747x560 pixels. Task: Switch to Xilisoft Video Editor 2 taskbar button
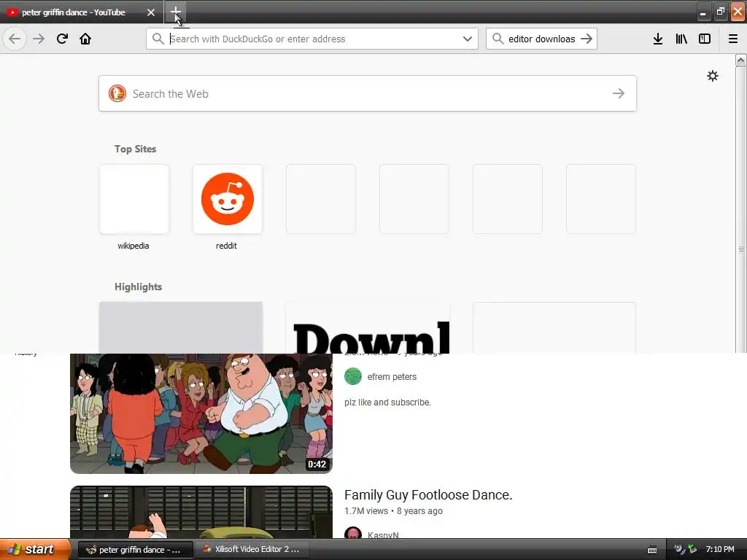pos(252,550)
